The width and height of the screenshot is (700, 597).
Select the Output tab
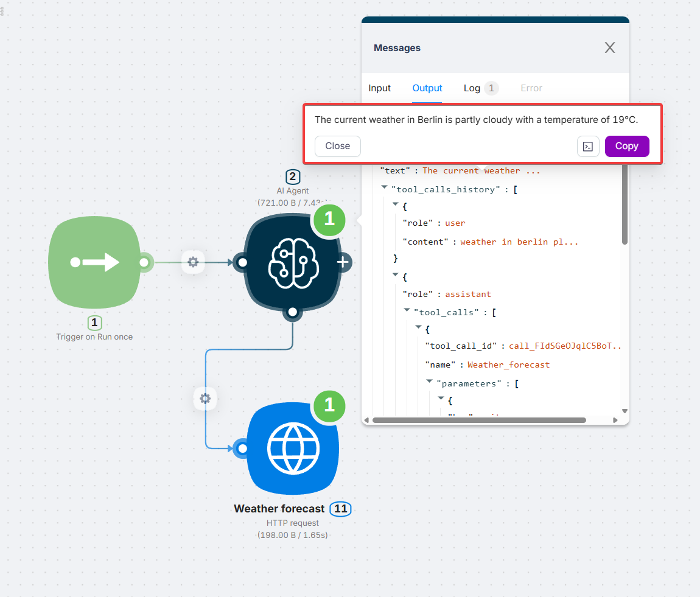click(427, 88)
